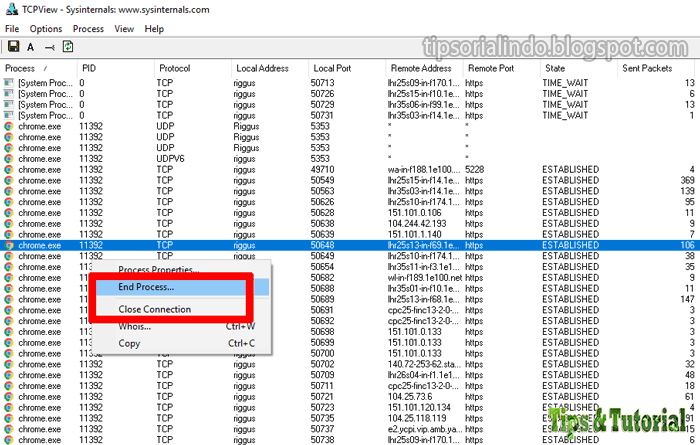Click the remote port 5228 cell
The height and width of the screenshot is (445, 700).
(475, 170)
